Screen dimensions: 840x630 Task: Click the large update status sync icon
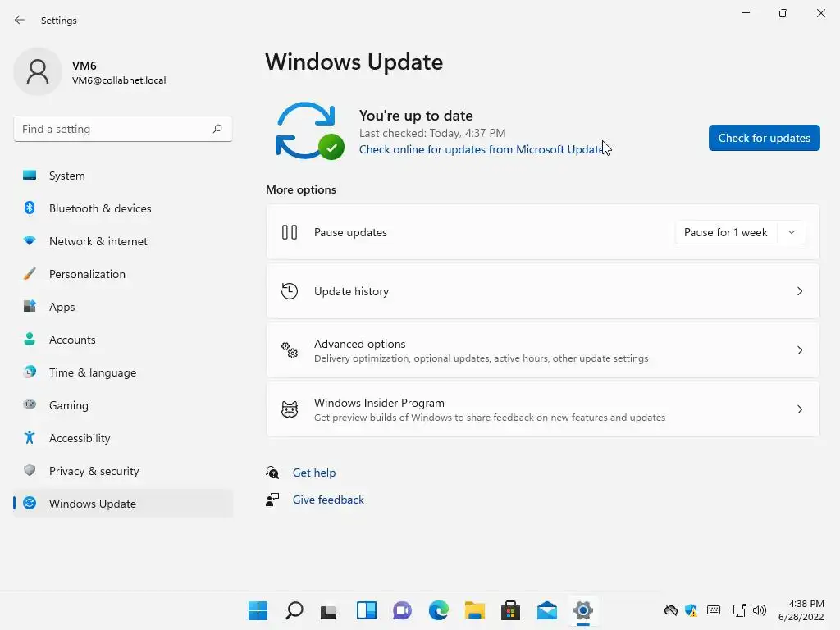(x=309, y=130)
